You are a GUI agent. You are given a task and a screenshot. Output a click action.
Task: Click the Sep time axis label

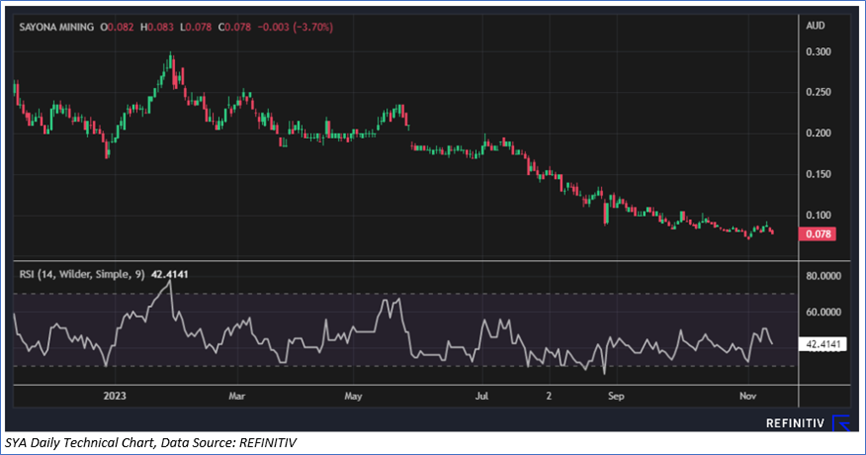pos(616,396)
